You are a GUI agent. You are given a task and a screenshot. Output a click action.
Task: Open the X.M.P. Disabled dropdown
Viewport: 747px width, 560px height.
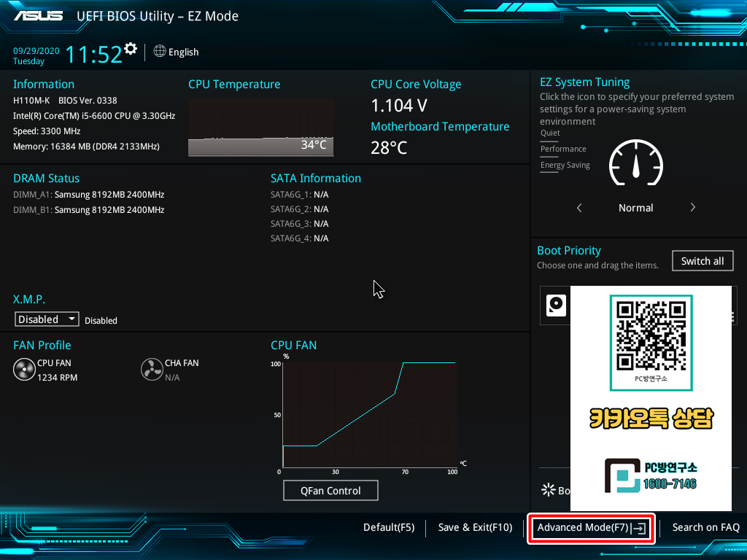coord(47,319)
